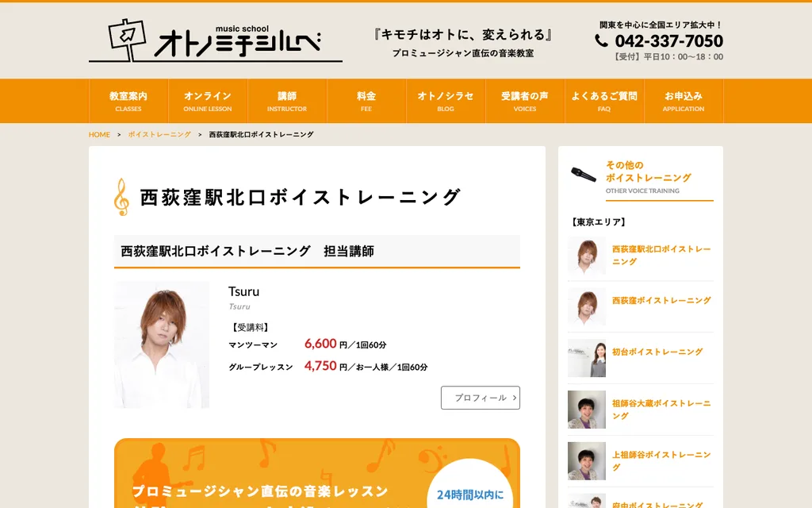Screen dimensions: 812x508
Task: Open 西荻窪ボイストレーニング sidebar link
Action: 661,301
